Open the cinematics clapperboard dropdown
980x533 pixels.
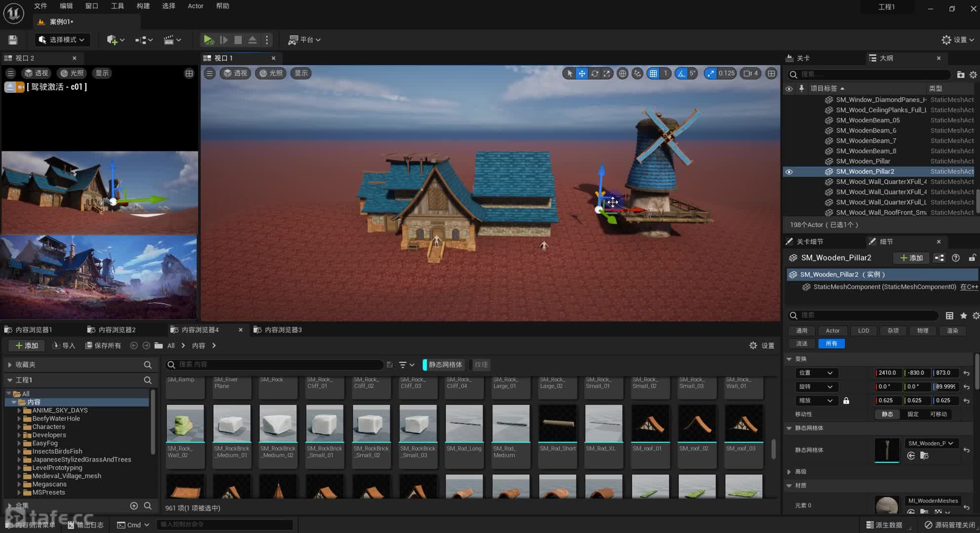pos(172,39)
